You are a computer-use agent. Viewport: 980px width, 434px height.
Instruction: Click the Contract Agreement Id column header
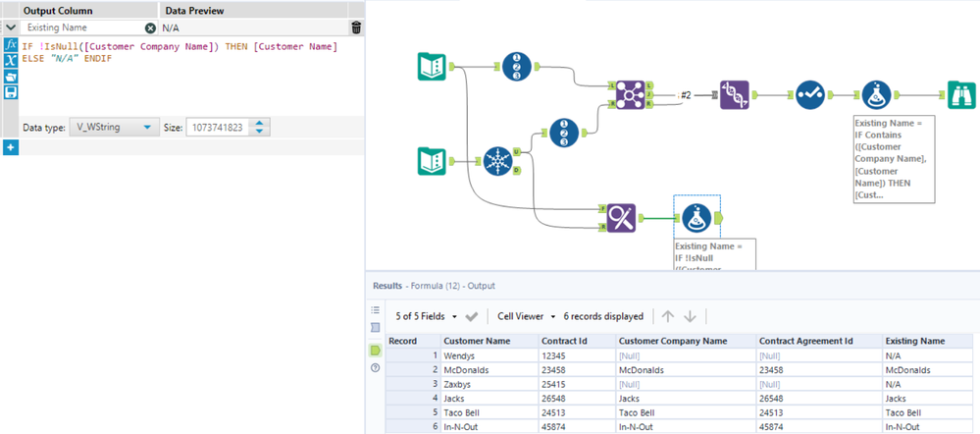(819, 341)
